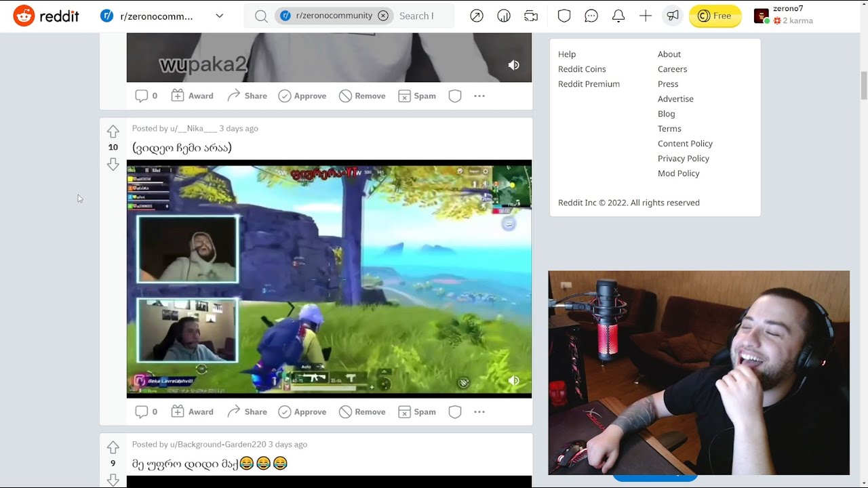The image size is (868, 488).
Task: Remove the wupaka2 post
Action: tap(362, 96)
